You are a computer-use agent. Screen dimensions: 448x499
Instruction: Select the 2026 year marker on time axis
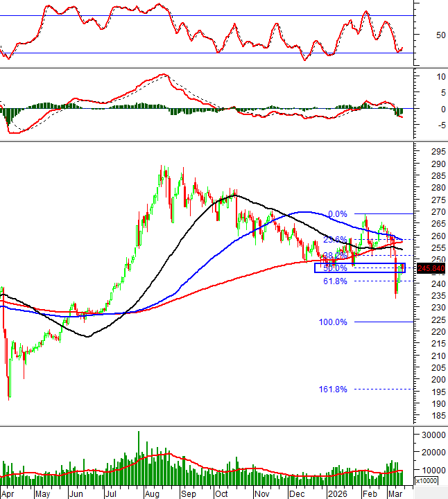[x=336, y=494]
